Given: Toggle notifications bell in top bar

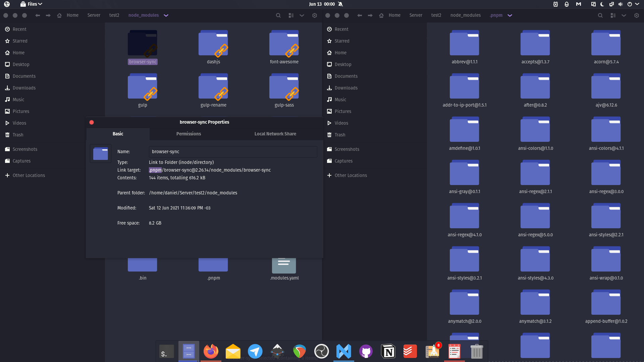Looking at the screenshot, I should [340, 4].
